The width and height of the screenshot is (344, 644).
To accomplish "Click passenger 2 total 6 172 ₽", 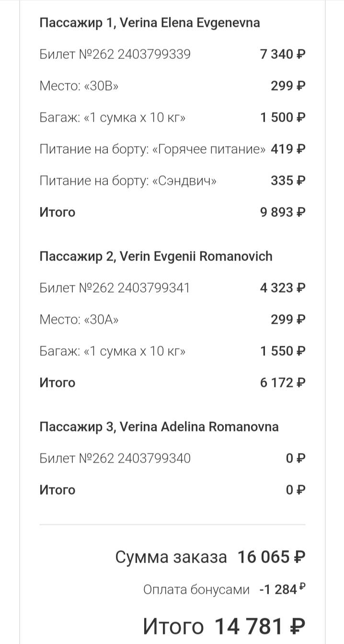I will [283, 383].
